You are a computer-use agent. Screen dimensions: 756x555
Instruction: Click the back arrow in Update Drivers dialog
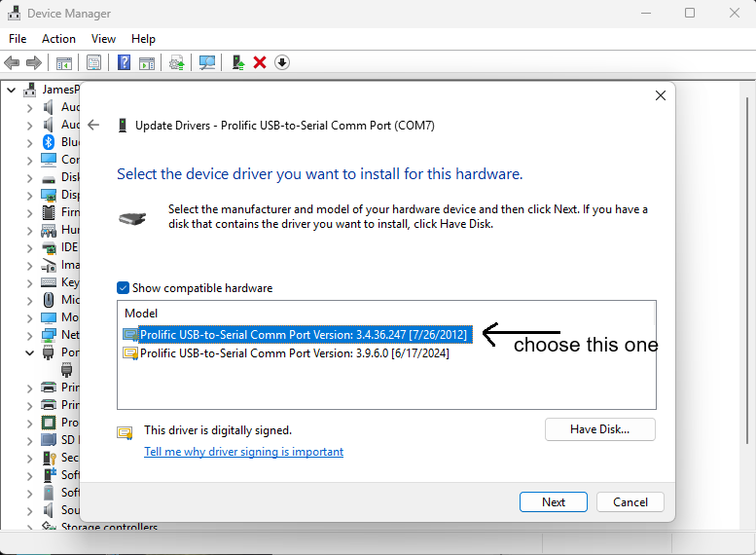tap(93, 125)
